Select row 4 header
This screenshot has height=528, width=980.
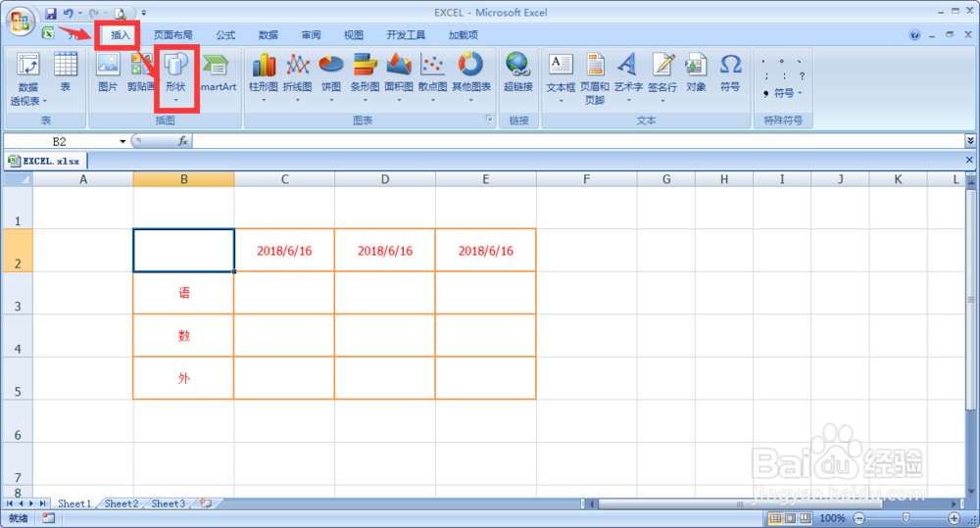(18, 336)
